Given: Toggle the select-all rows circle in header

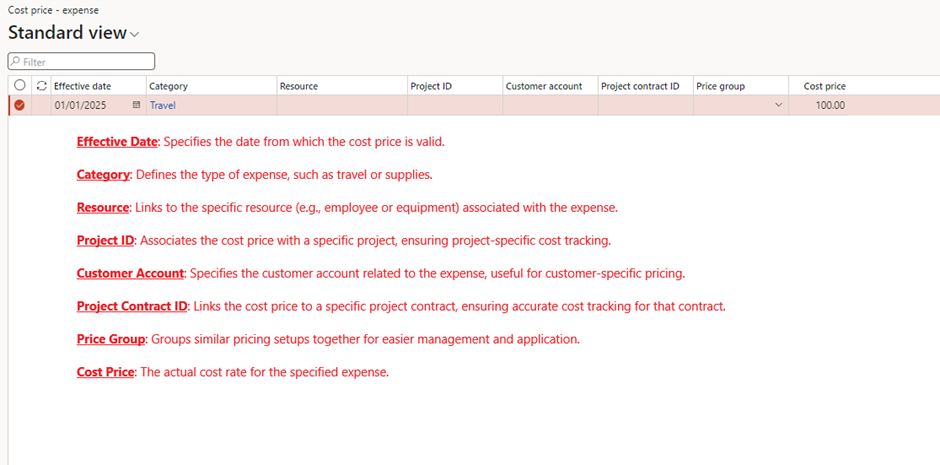Looking at the screenshot, I should (x=20, y=86).
